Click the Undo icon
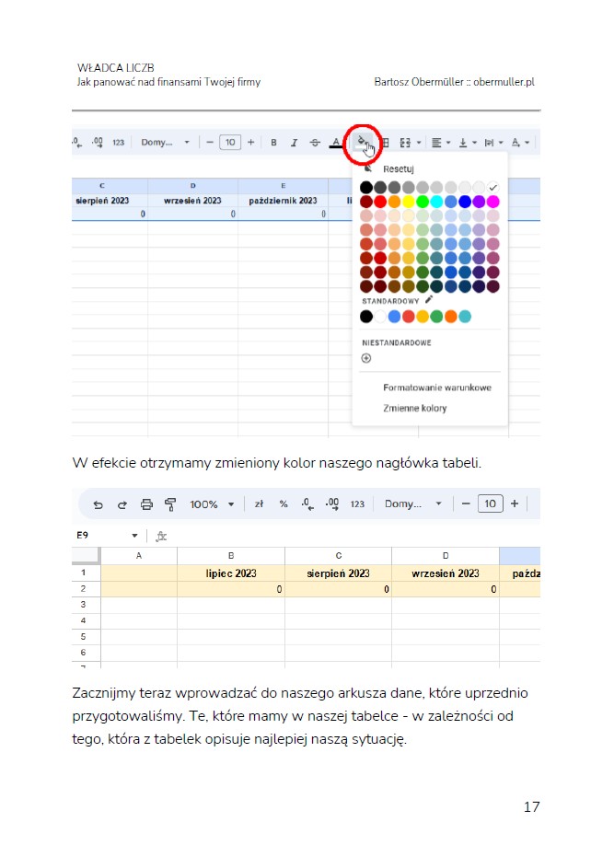 click(x=98, y=504)
